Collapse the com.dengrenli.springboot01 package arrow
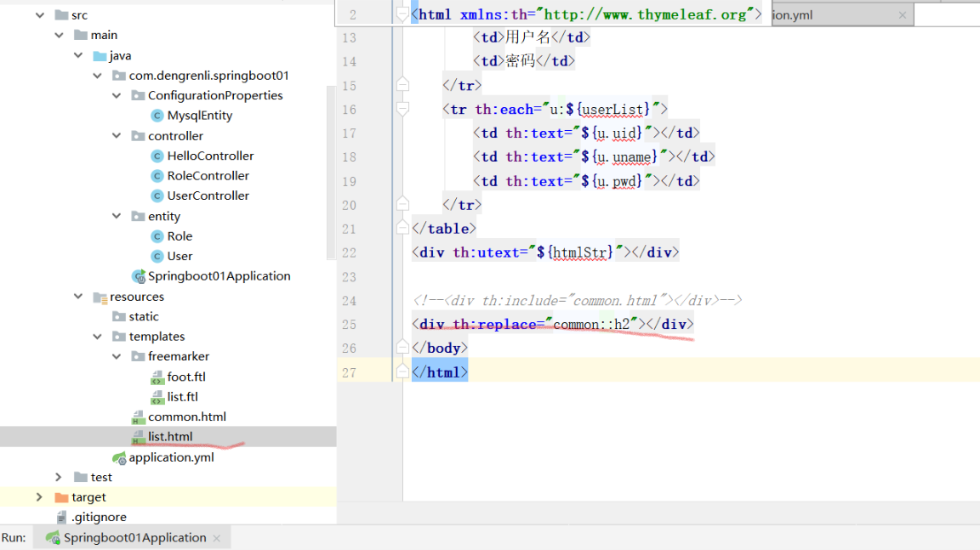The height and width of the screenshot is (550, 980). (98, 76)
